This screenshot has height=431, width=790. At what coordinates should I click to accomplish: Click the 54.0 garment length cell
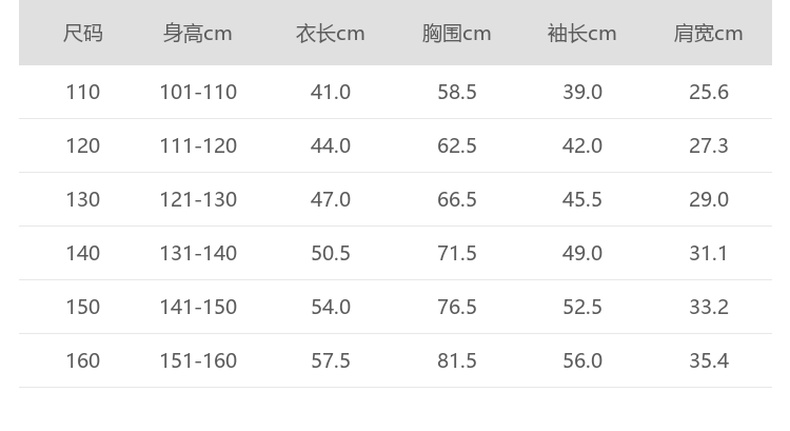(x=331, y=307)
